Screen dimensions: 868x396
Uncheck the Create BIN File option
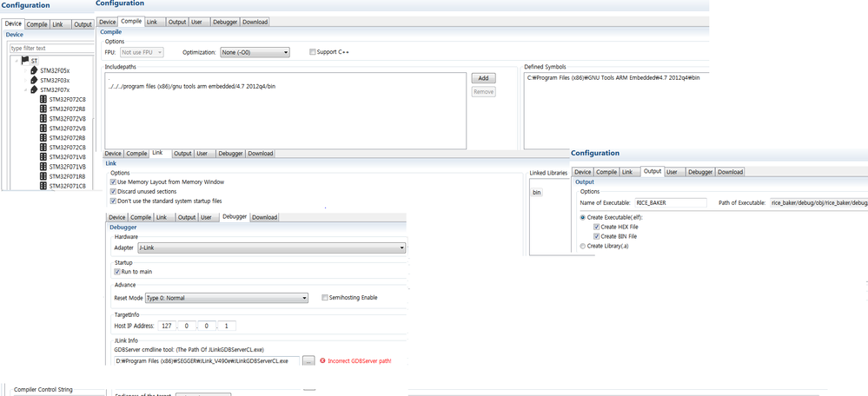(x=596, y=236)
